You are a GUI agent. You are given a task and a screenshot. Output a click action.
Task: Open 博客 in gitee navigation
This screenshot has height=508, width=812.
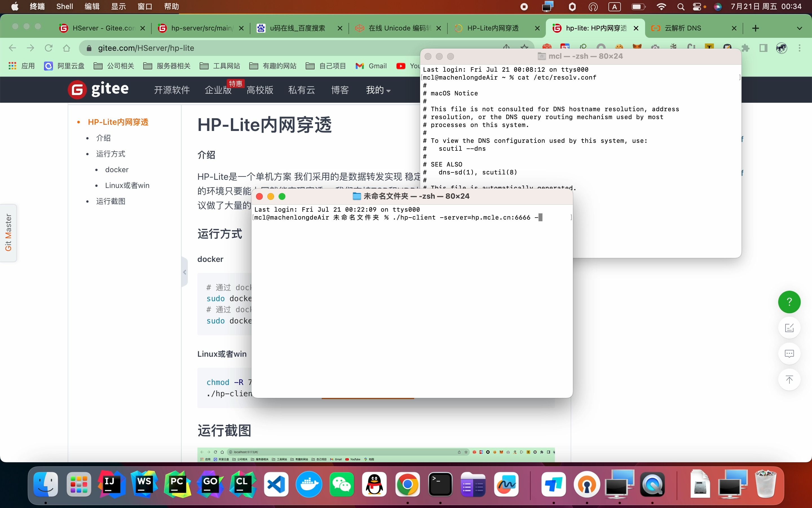(x=340, y=90)
